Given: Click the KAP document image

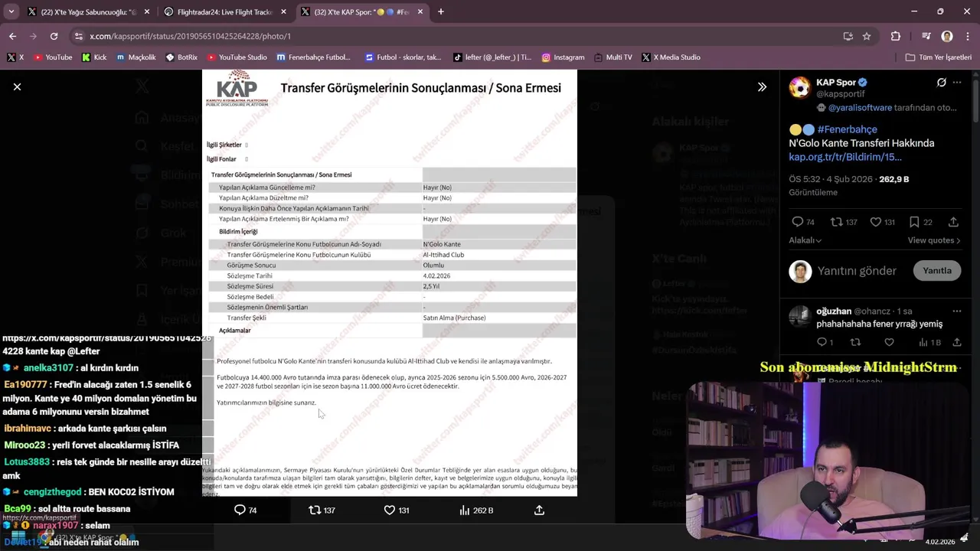Looking at the screenshot, I should point(389,283).
